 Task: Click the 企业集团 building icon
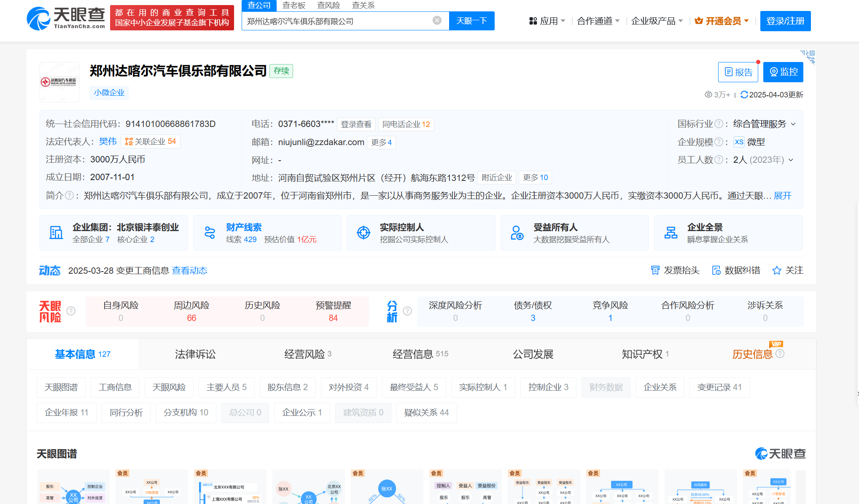click(56, 233)
